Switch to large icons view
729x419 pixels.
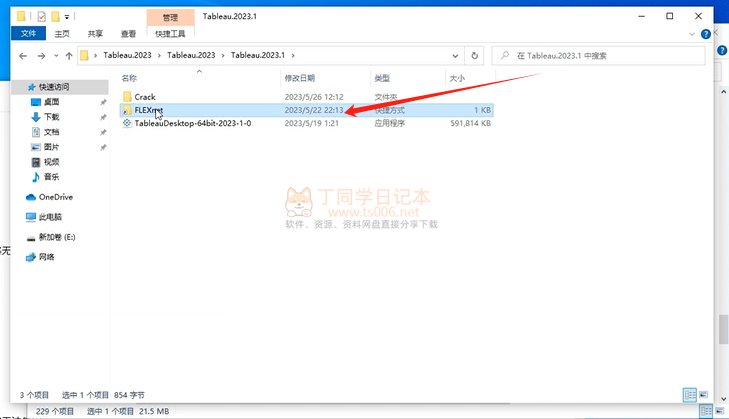703,395
